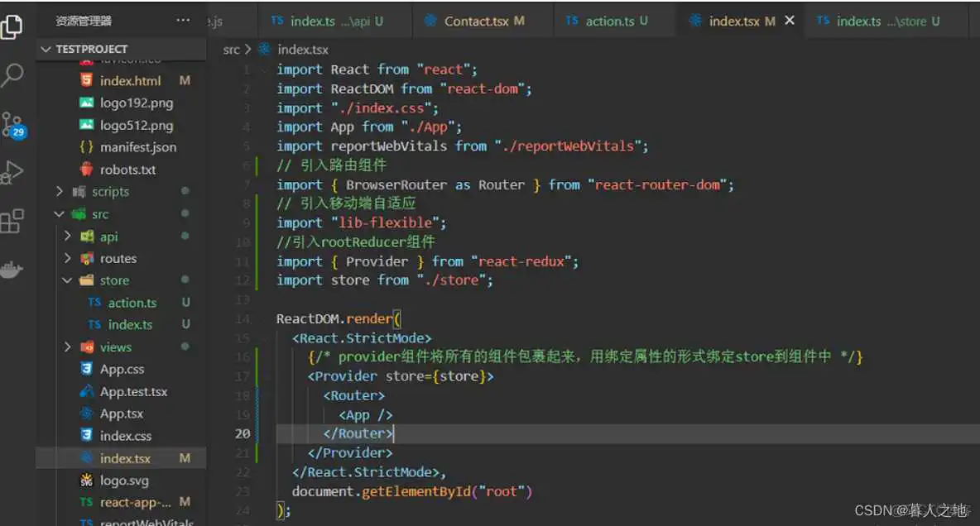Expand the views folder
This screenshot has width=980, height=526.
point(68,347)
